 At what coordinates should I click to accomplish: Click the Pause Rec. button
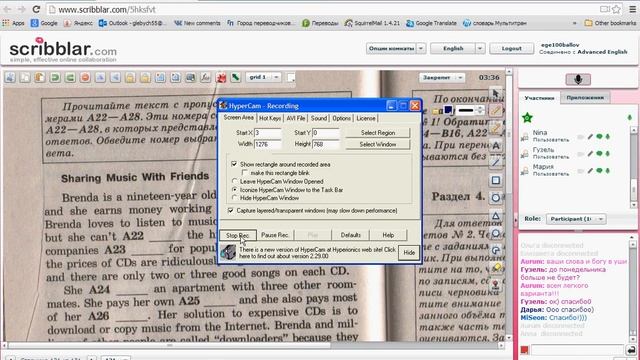click(x=275, y=235)
